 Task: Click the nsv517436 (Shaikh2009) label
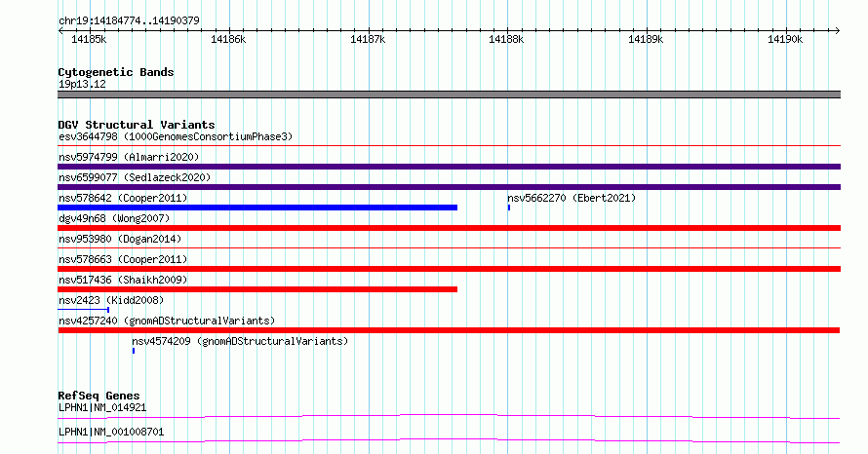123,280
